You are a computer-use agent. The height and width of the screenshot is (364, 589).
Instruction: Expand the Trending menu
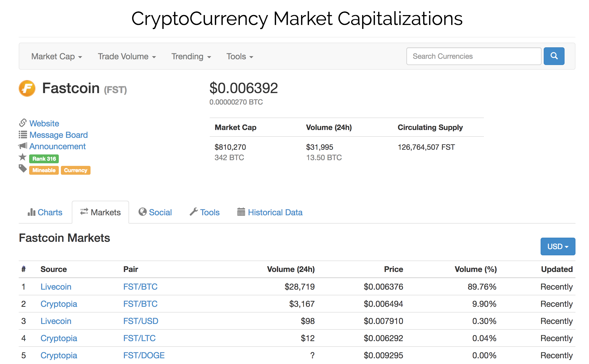click(191, 56)
